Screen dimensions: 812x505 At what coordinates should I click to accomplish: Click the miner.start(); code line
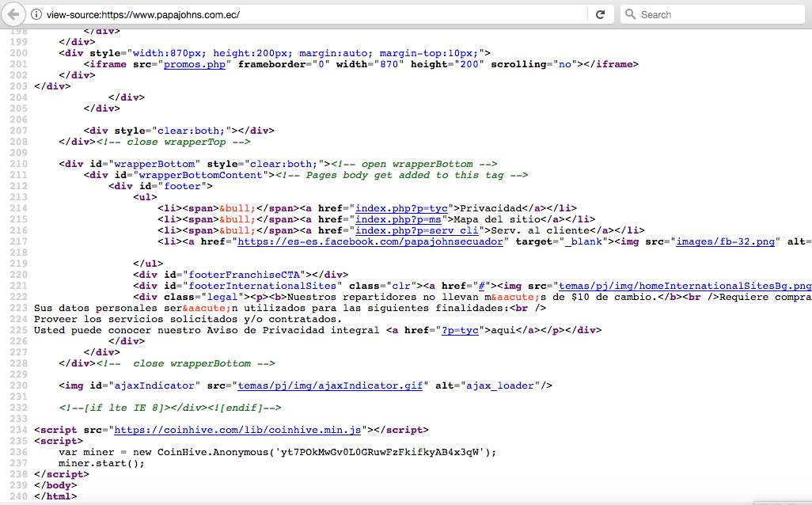[x=101, y=463]
